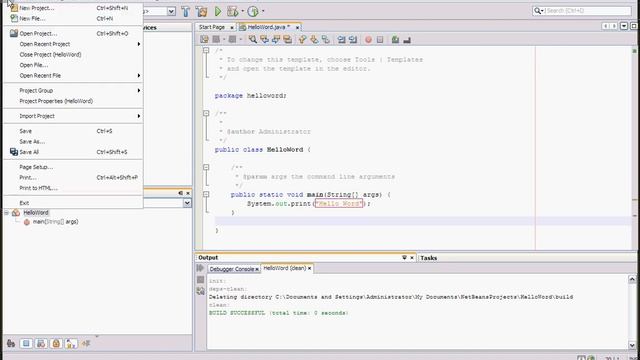The image size is (640, 360).
Task: Collapse the @param Javadoc fold marker
Action: coord(206,167)
